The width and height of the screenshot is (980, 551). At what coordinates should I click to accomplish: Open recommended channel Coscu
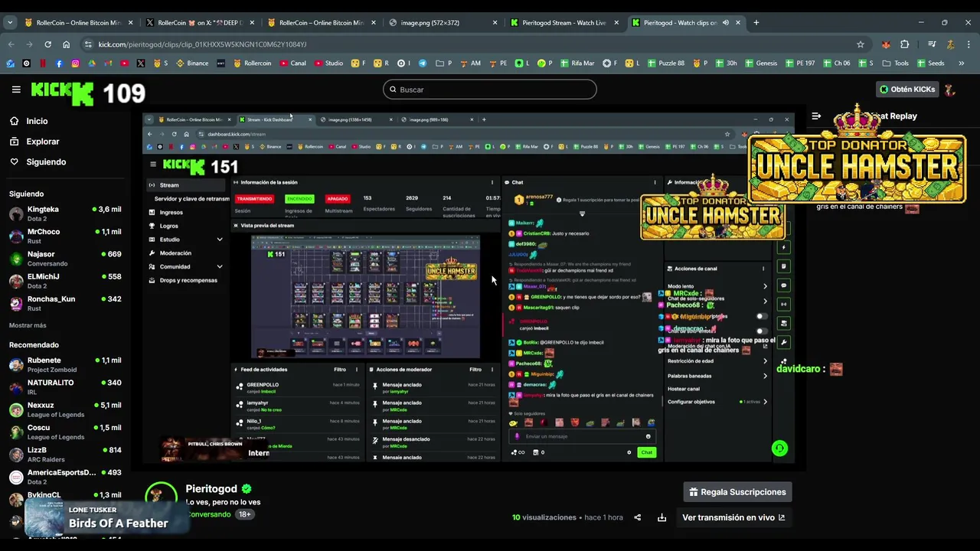click(x=65, y=432)
